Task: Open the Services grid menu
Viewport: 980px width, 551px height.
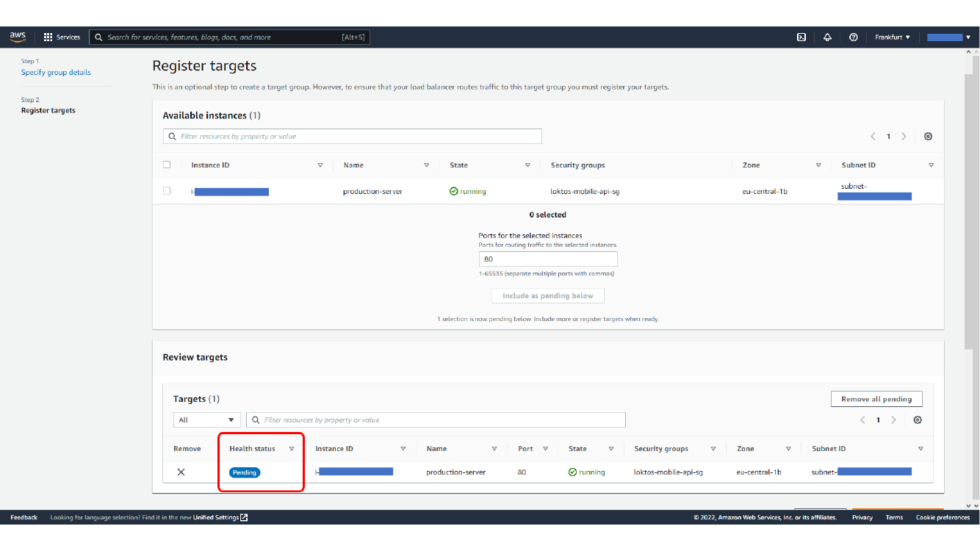Action: pyautogui.click(x=62, y=37)
